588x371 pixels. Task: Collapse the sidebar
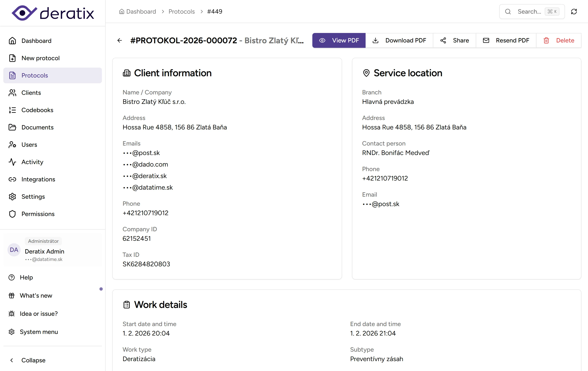pos(33,360)
